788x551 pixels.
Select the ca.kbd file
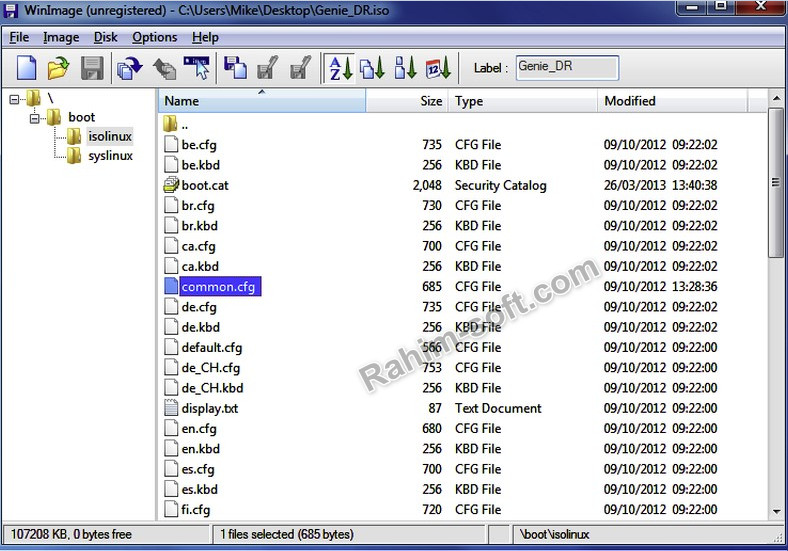pos(200,266)
